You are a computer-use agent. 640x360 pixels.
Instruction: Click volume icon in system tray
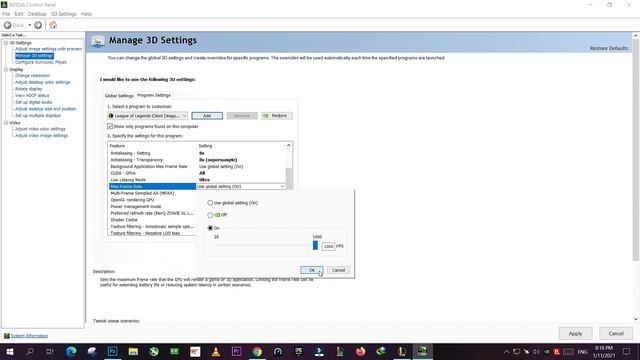[536, 352]
